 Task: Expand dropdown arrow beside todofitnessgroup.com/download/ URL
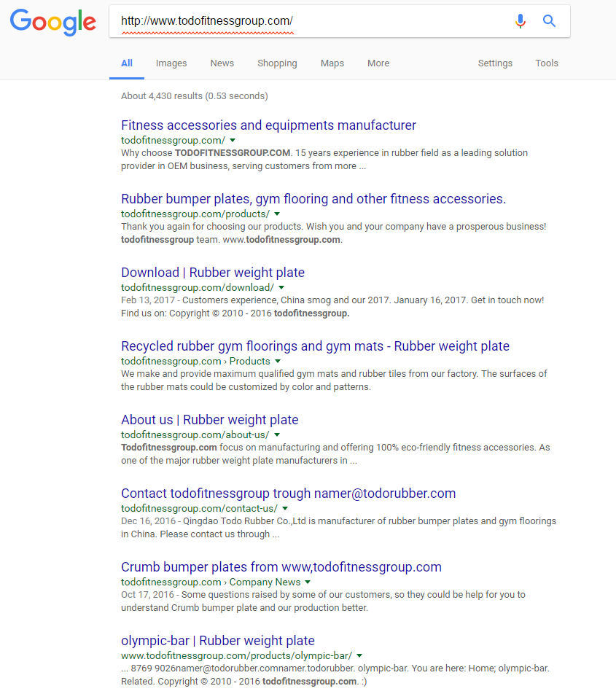tap(281, 288)
